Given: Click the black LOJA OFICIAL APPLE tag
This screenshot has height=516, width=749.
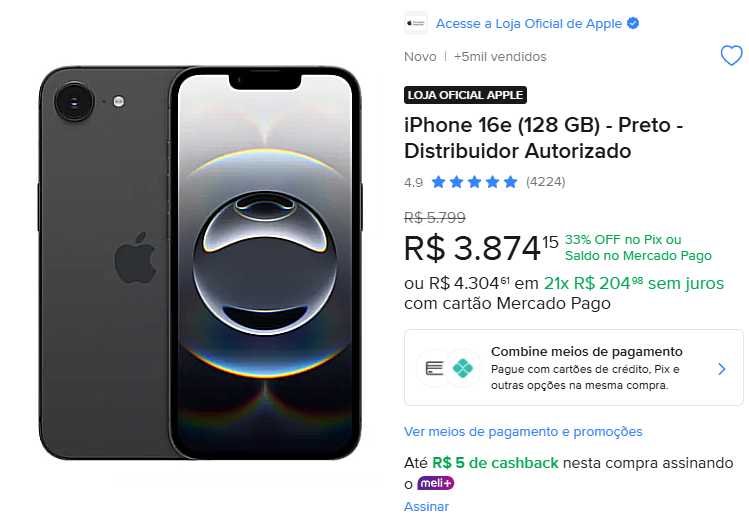Looking at the screenshot, I should click(465, 95).
